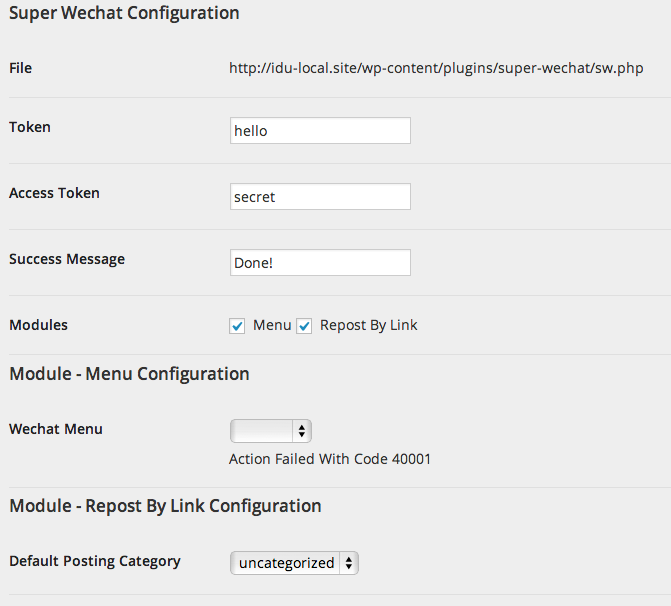Viewport: 671px width, 606px height.
Task: Click the Modules label
Action: click(x=39, y=325)
